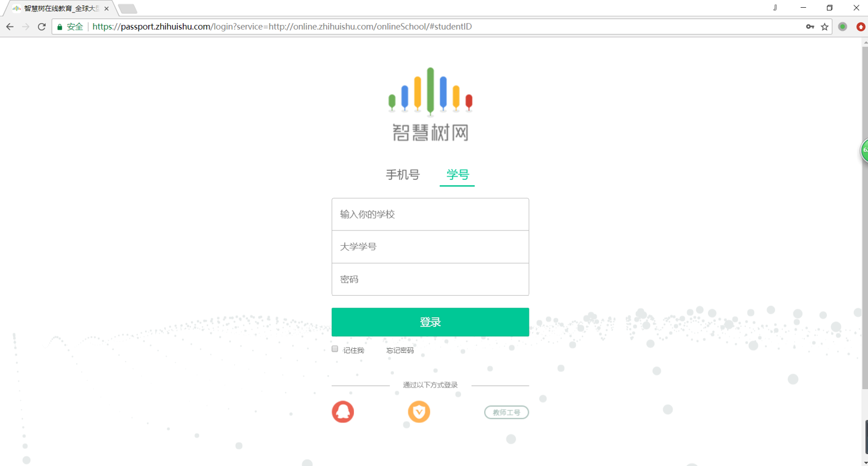
Task: Click the green 登录 button
Action: coord(430,322)
